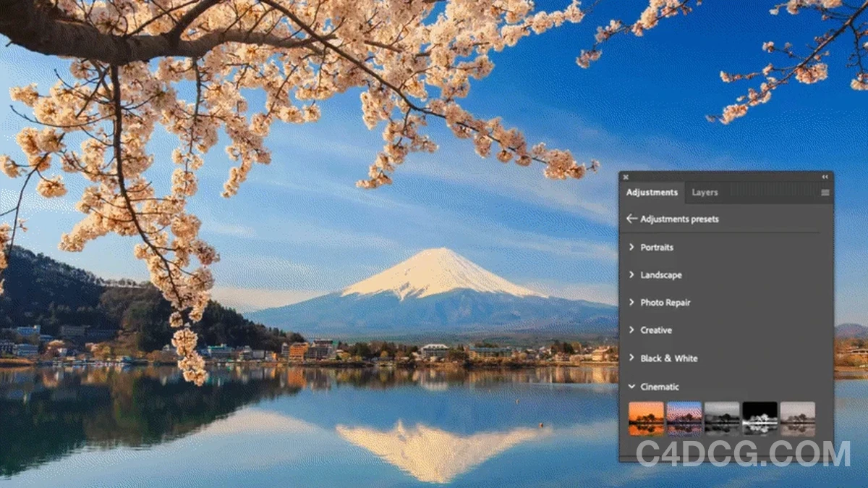
Task: Click the back arrow beside Adjustments presets
Action: [x=631, y=219]
